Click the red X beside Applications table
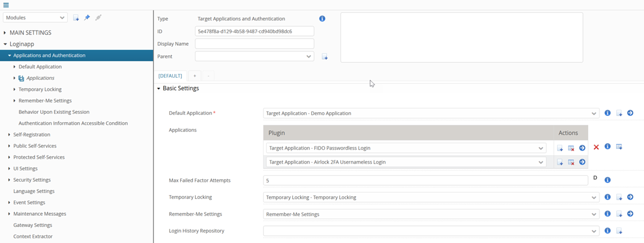This screenshot has height=243, width=644. point(596,147)
